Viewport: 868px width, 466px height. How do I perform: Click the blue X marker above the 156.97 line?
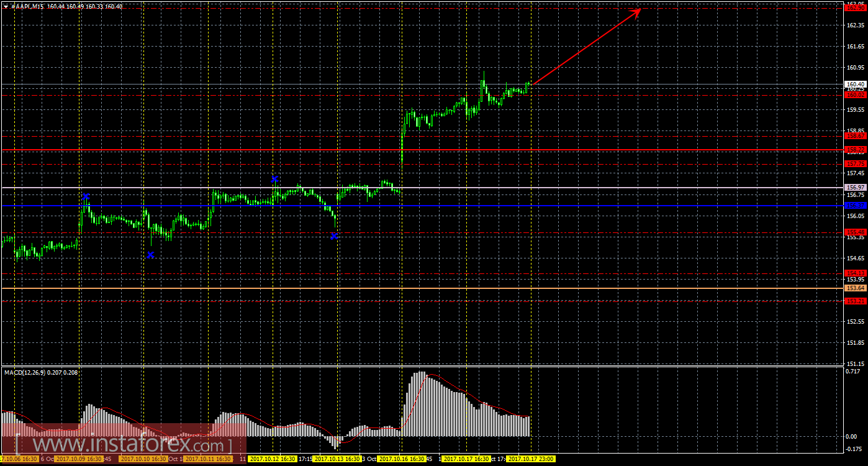[x=274, y=179]
